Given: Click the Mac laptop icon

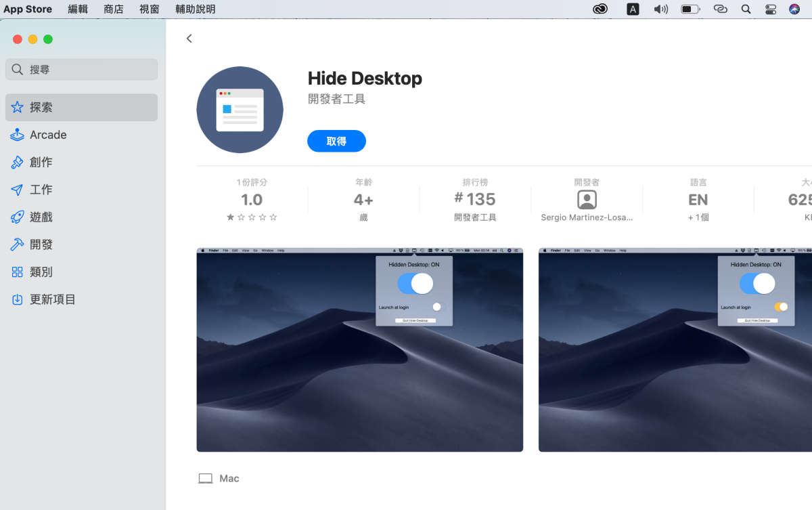Looking at the screenshot, I should point(206,479).
